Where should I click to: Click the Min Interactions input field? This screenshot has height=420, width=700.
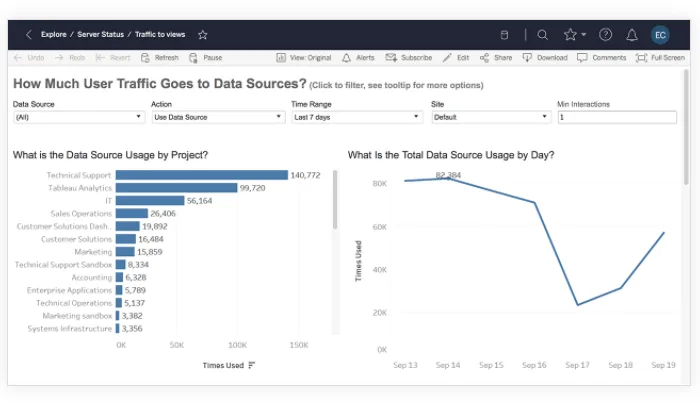click(x=617, y=117)
